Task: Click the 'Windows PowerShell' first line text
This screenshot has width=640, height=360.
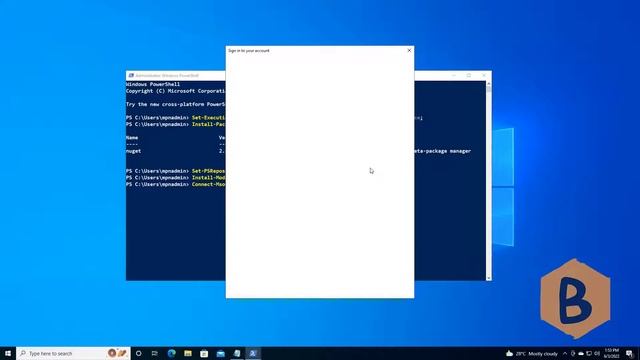Action: tap(153, 84)
